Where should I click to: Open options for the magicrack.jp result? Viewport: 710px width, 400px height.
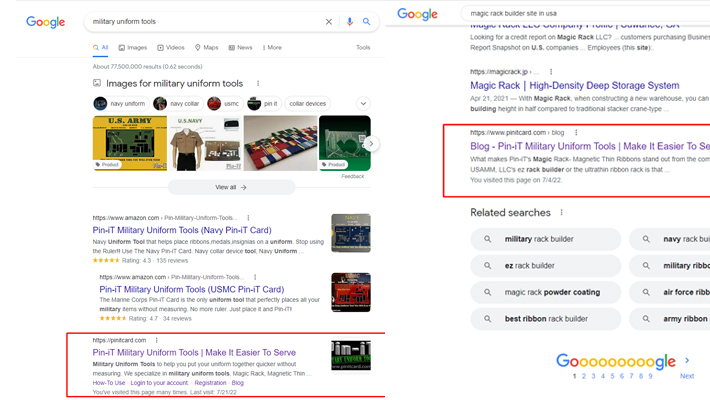(x=551, y=72)
